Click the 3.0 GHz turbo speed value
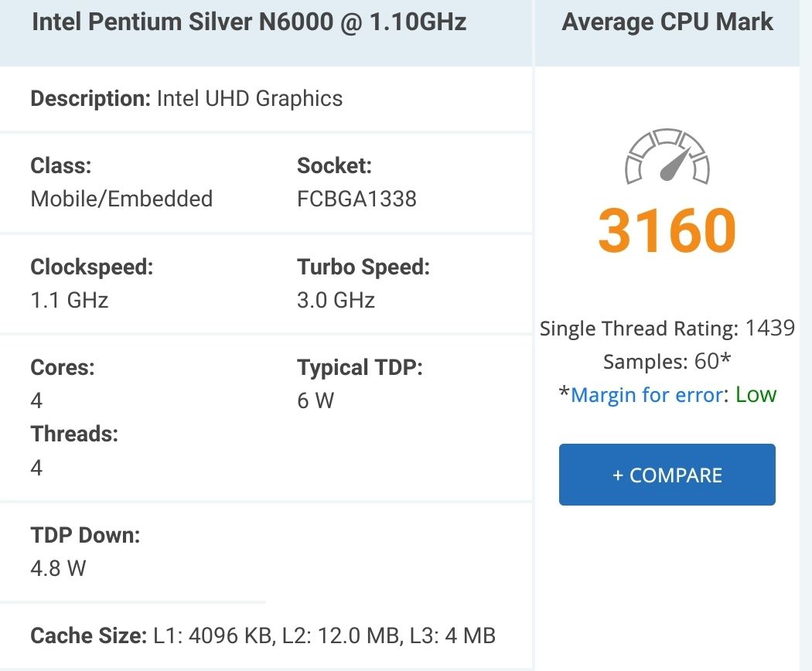This screenshot has height=671, width=812. coord(336,300)
